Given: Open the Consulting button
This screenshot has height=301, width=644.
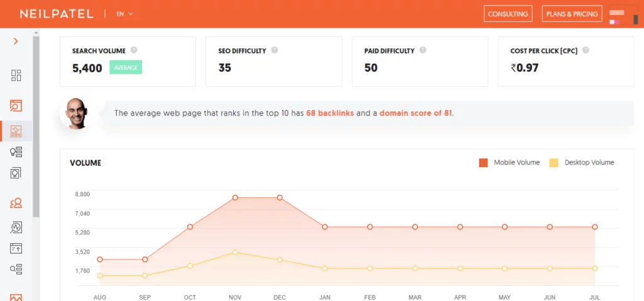Looking at the screenshot, I should 508,14.
